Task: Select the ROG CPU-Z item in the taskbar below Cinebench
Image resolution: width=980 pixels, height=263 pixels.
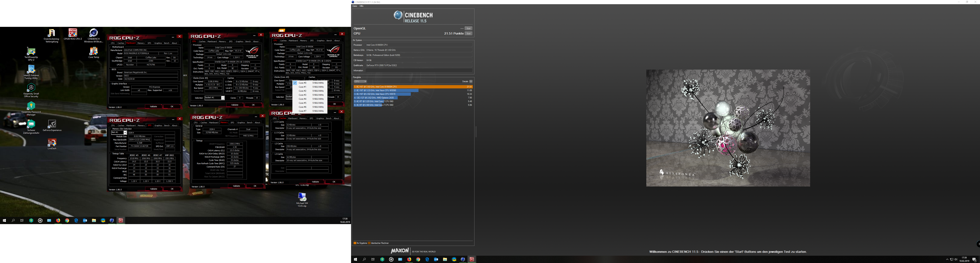Action: [472, 259]
